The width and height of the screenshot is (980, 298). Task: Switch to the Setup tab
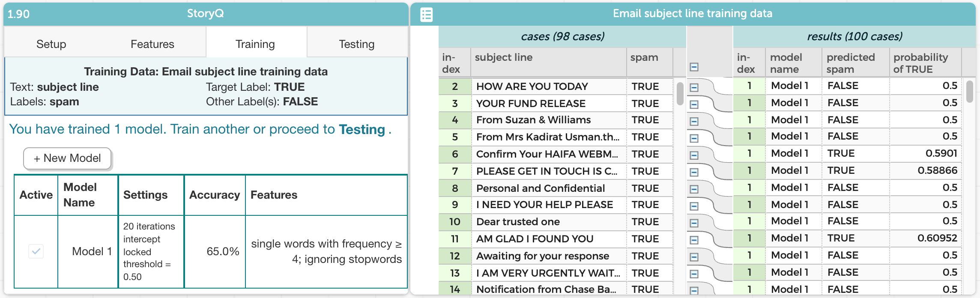coord(51,44)
